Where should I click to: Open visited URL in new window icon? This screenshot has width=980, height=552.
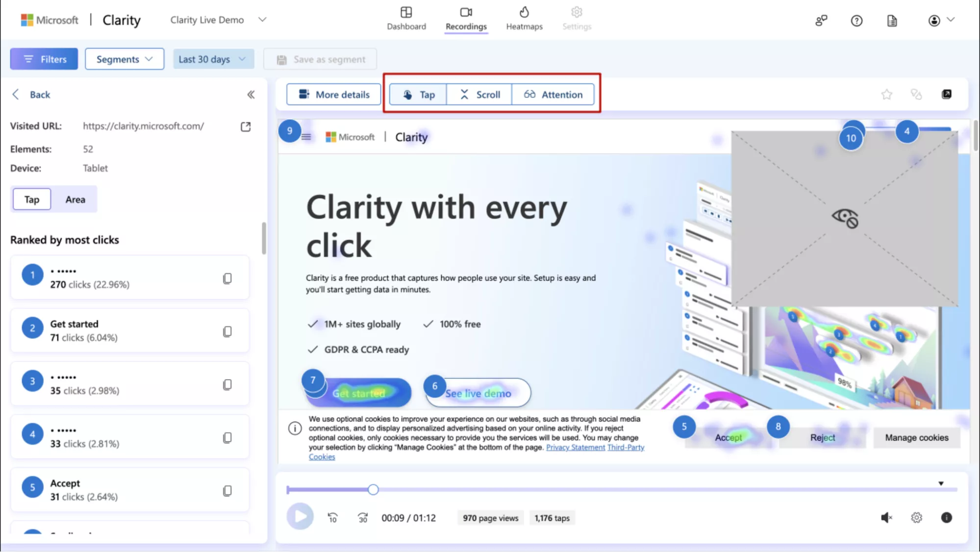tap(246, 126)
